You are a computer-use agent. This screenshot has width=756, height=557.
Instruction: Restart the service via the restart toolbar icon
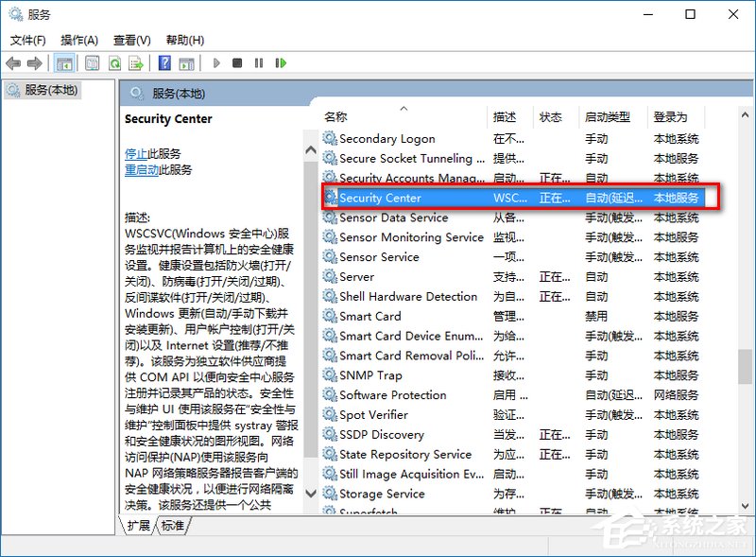click(x=282, y=63)
